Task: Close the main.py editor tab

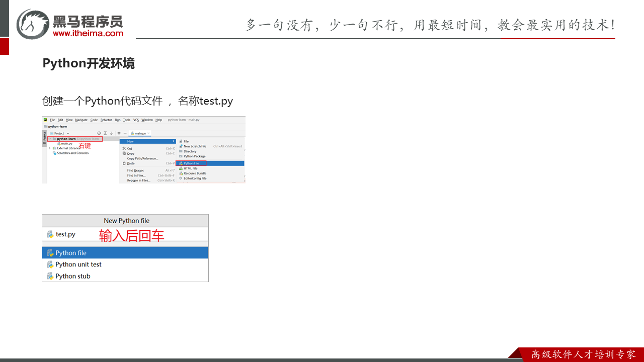Action: (149, 133)
